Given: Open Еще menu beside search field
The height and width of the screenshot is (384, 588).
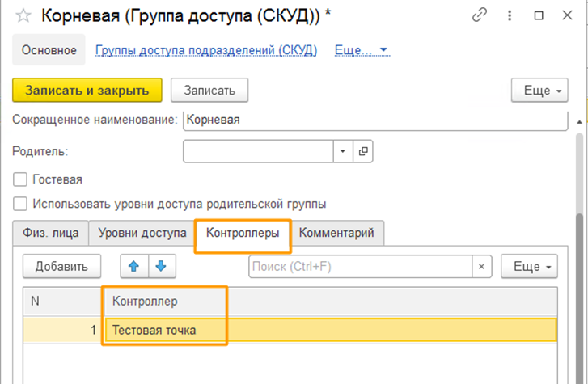Looking at the screenshot, I should tap(530, 266).
